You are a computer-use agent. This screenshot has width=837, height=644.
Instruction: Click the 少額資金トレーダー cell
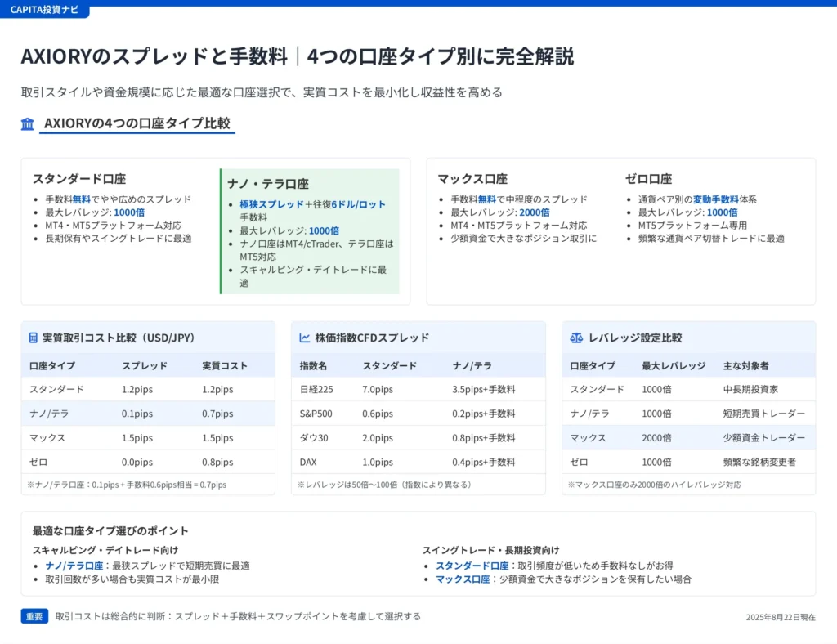tap(764, 437)
